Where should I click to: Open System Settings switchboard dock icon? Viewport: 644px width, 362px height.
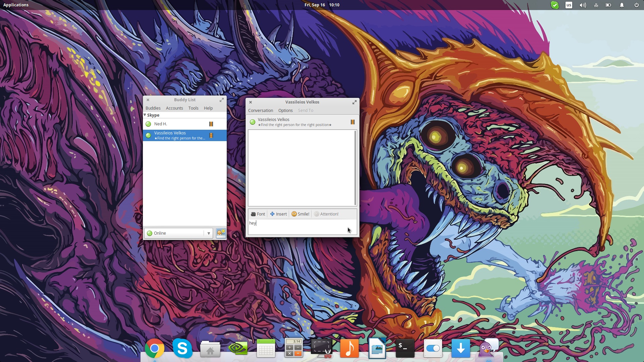click(x=433, y=348)
